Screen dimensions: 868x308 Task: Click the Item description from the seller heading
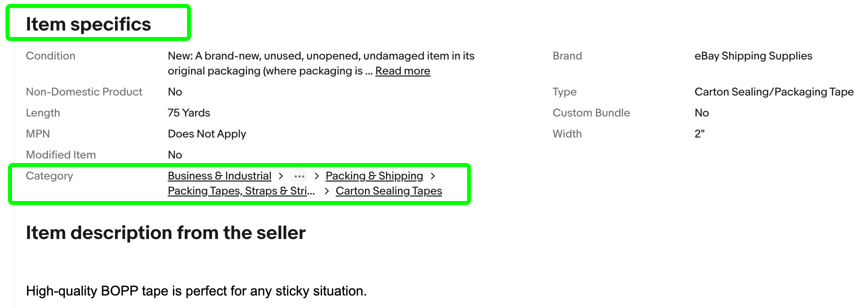pos(166,232)
